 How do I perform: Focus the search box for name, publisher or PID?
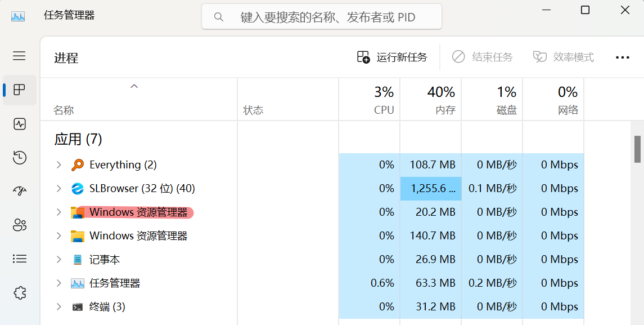coord(322,17)
